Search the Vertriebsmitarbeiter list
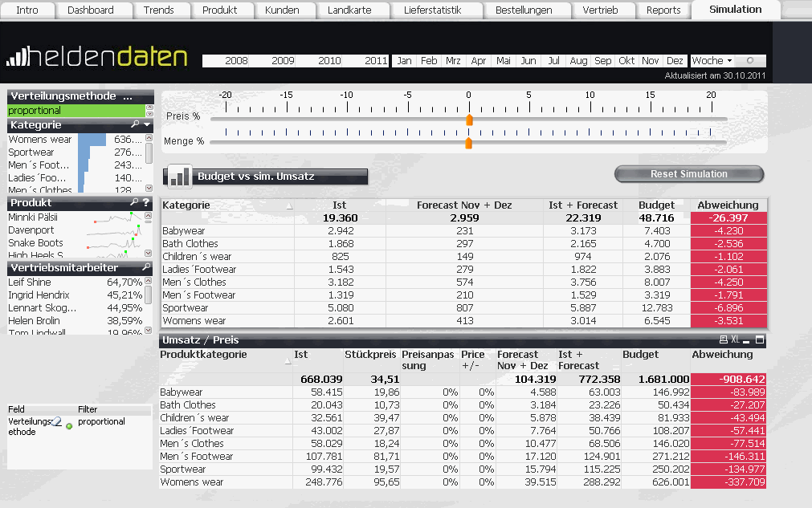This screenshot has height=508, width=812. pyautogui.click(x=146, y=267)
